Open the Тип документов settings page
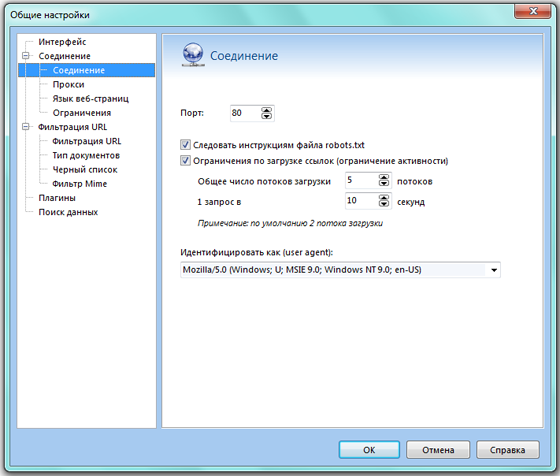 click(86, 155)
